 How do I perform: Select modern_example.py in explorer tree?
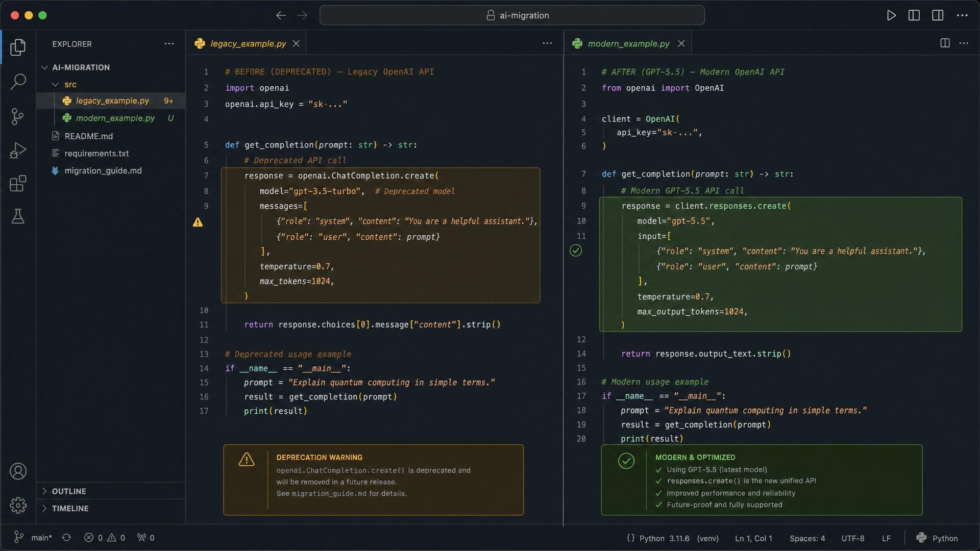coord(111,118)
